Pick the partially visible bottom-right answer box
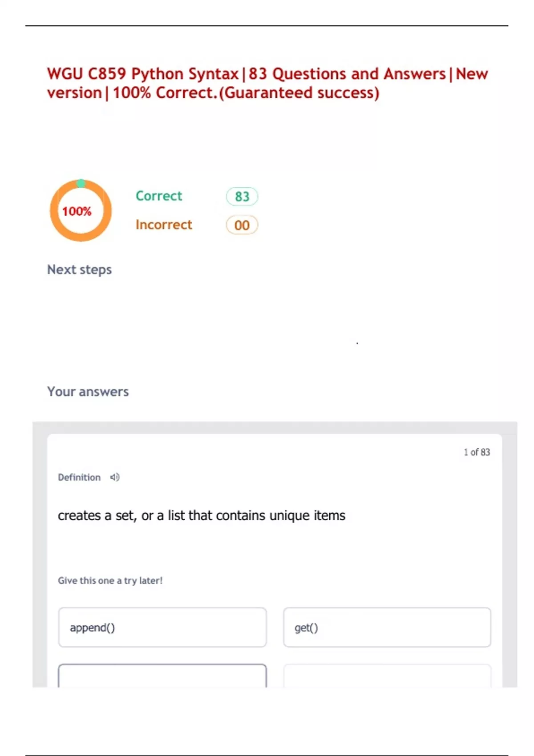 pos(387,676)
